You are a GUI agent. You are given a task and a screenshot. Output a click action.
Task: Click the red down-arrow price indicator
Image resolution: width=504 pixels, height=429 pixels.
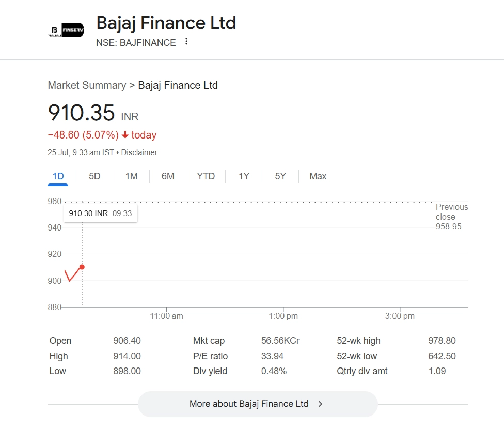coord(125,135)
